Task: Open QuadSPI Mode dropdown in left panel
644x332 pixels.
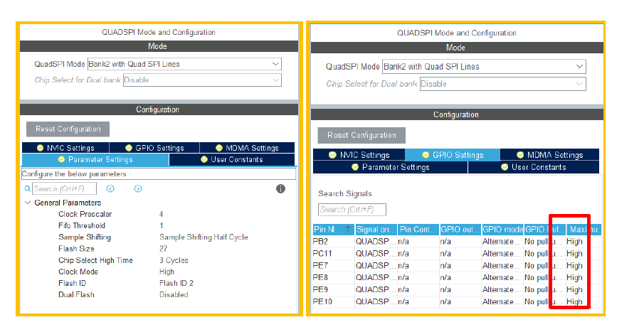Action: coord(184,64)
